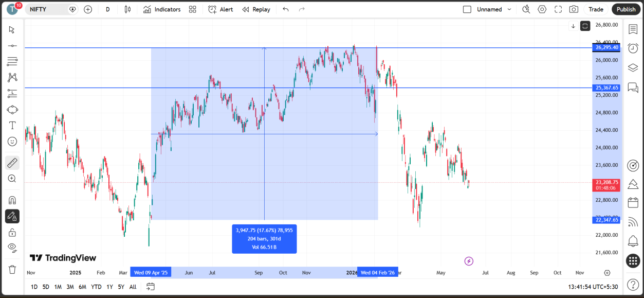Select the text annotation tool
This screenshot has width=644, height=298.
coord(12,126)
